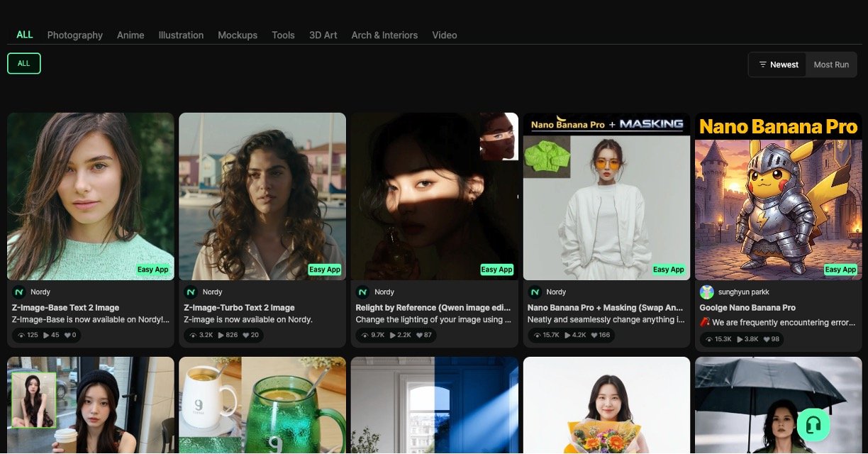The image size is (868, 454).
Task: Click the run count icon showing 2.2K
Action: coord(392,335)
